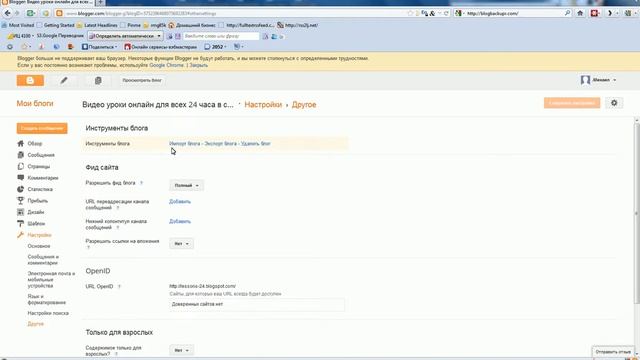Click the reload icon in the address bar
The height and width of the screenshot is (360, 640).
446,13
